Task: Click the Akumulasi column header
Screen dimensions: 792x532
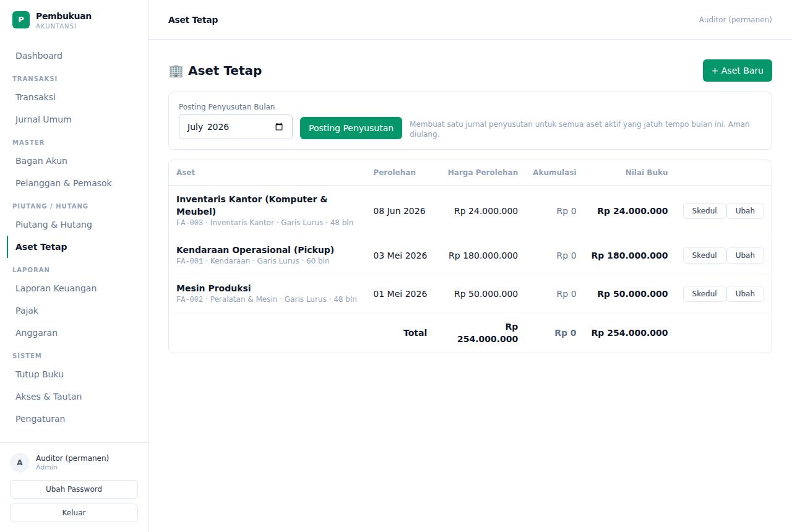Action: (554, 173)
